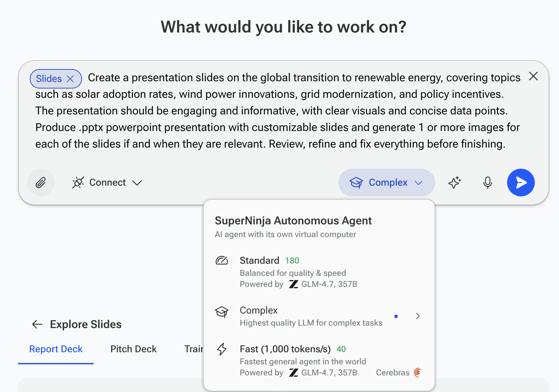Click 'Balanced for quality & speed' description
This screenshot has height=392, width=559.
pyautogui.click(x=293, y=273)
